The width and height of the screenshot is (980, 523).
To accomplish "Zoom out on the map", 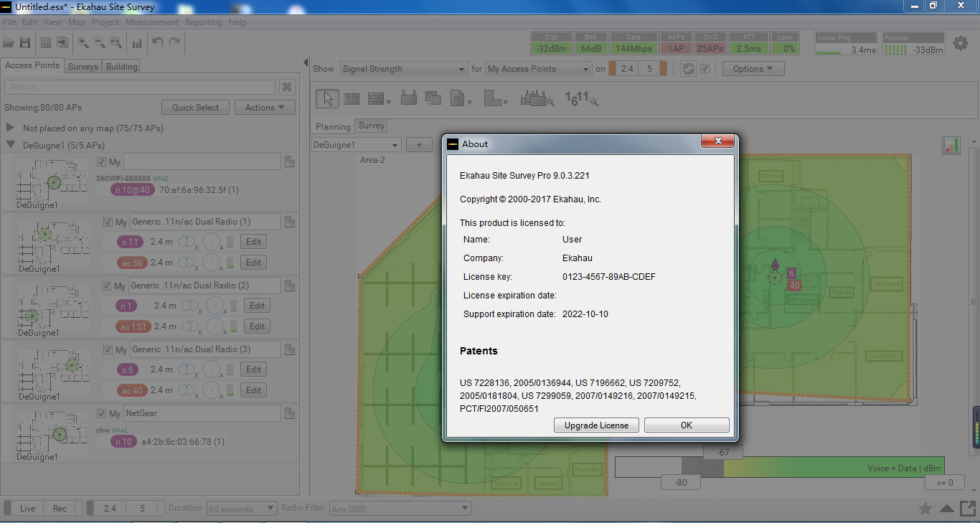I will click(100, 42).
